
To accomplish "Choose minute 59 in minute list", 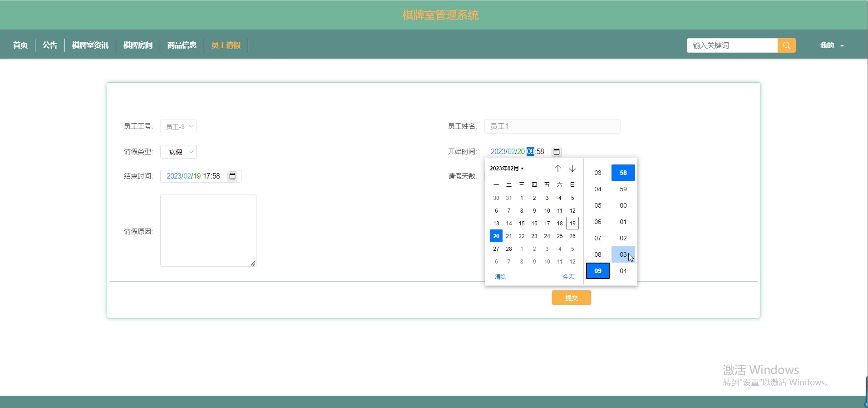I will tap(623, 189).
